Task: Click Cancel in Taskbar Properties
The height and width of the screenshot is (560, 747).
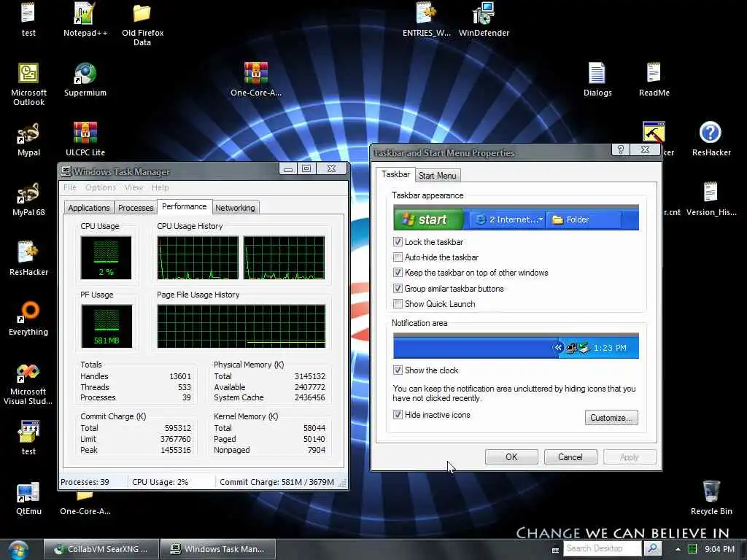Action: [x=570, y=456]
